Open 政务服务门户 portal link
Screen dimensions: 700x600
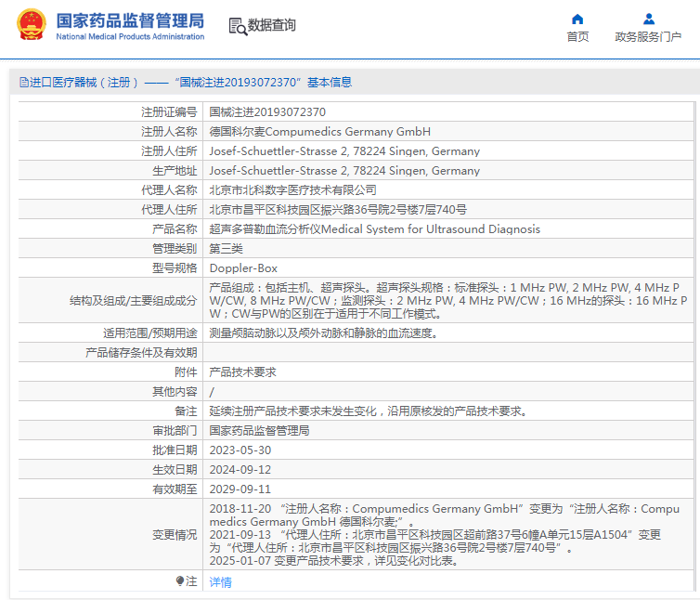648,36
